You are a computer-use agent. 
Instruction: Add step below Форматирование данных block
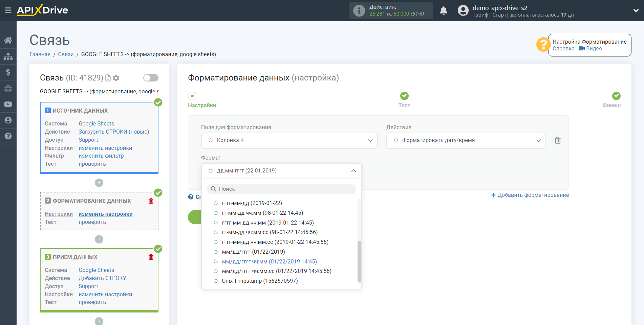[99, 239]
